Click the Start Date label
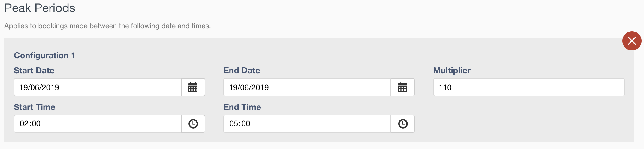Screen dimensions: 644x149 34,70
